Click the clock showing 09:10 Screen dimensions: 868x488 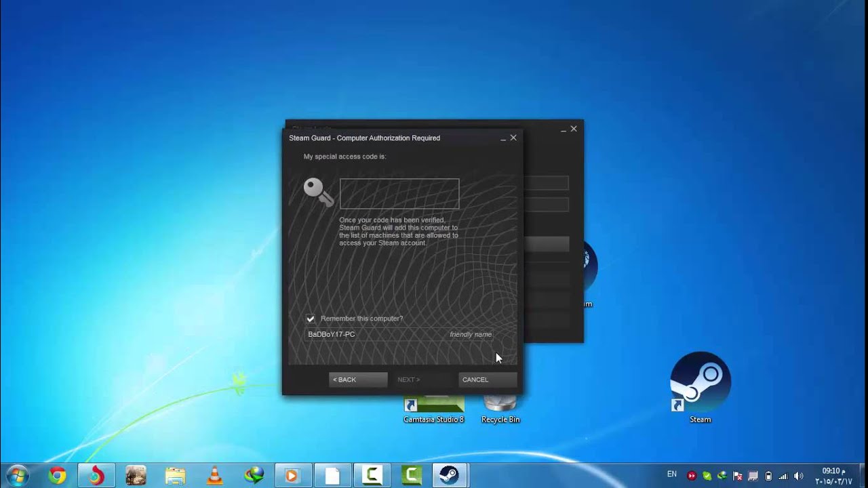(833, 476)
